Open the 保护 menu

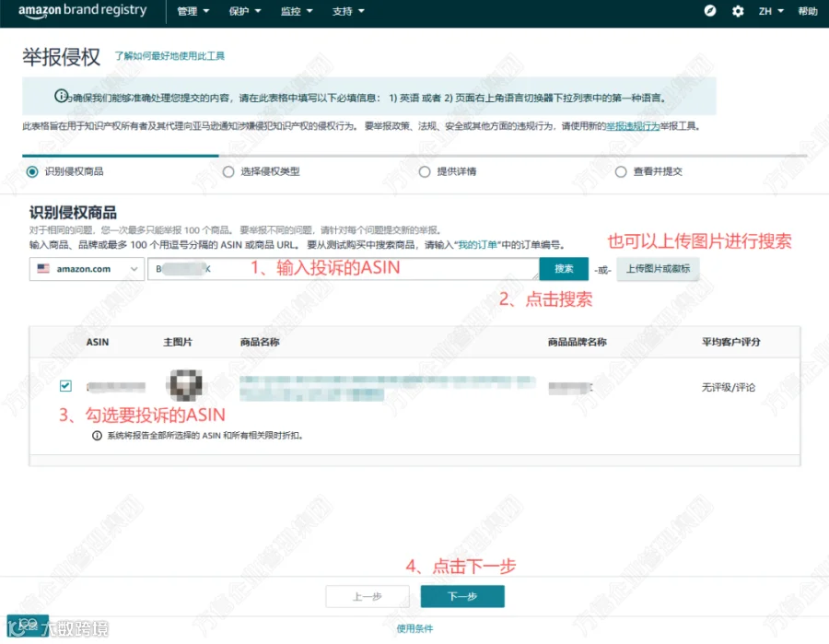245,11
